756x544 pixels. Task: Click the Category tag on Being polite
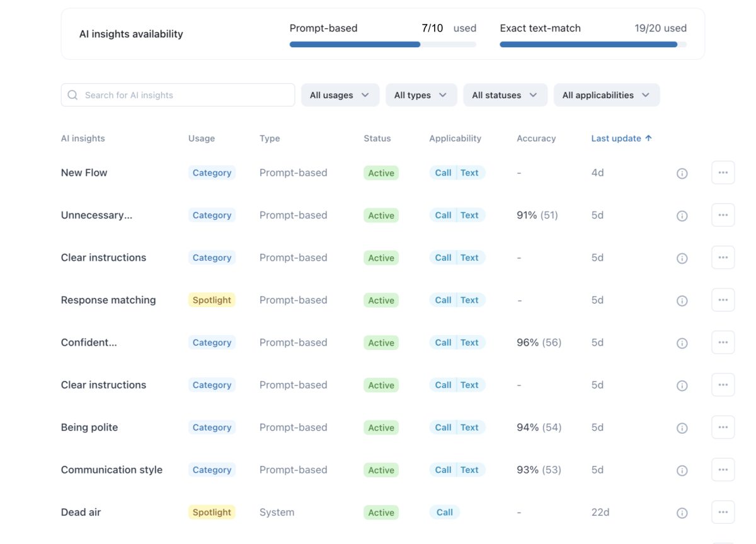coord(212,428)
